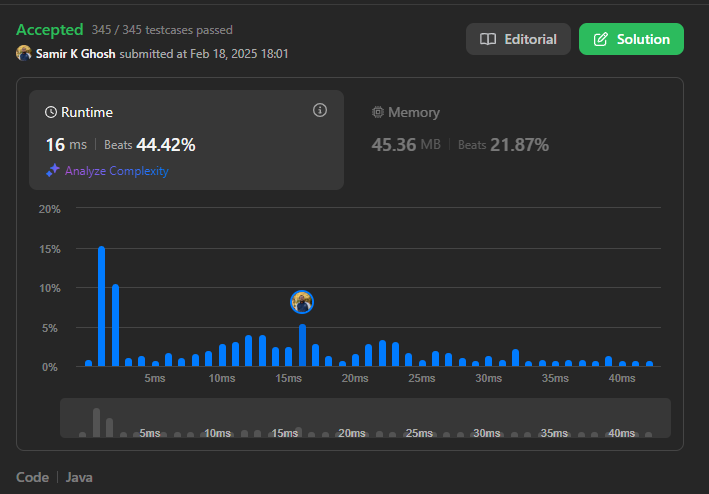Click the mini overview range strip below chart

point(364,418)
